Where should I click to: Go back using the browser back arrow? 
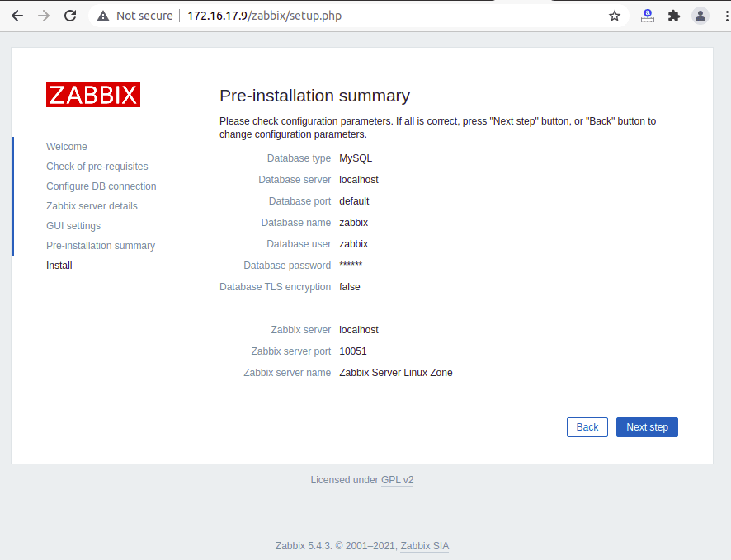pyautogui.click(x=17, y=16)
